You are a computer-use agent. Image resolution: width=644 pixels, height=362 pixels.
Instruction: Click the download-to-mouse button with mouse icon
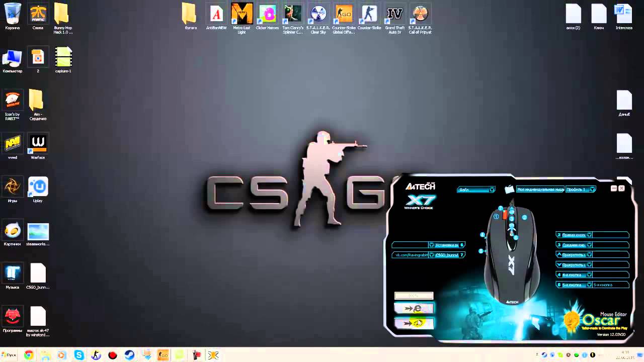(414, 323)
